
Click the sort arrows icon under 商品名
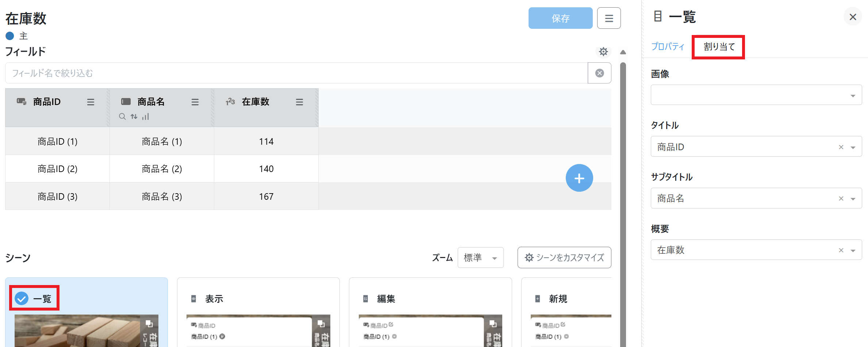pyautogui.click(x=134, y=117)
